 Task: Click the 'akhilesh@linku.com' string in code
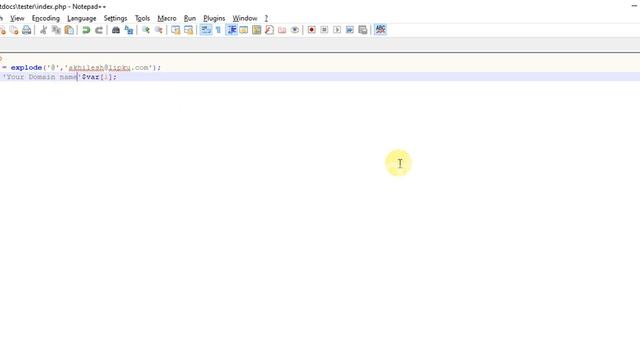108,68
